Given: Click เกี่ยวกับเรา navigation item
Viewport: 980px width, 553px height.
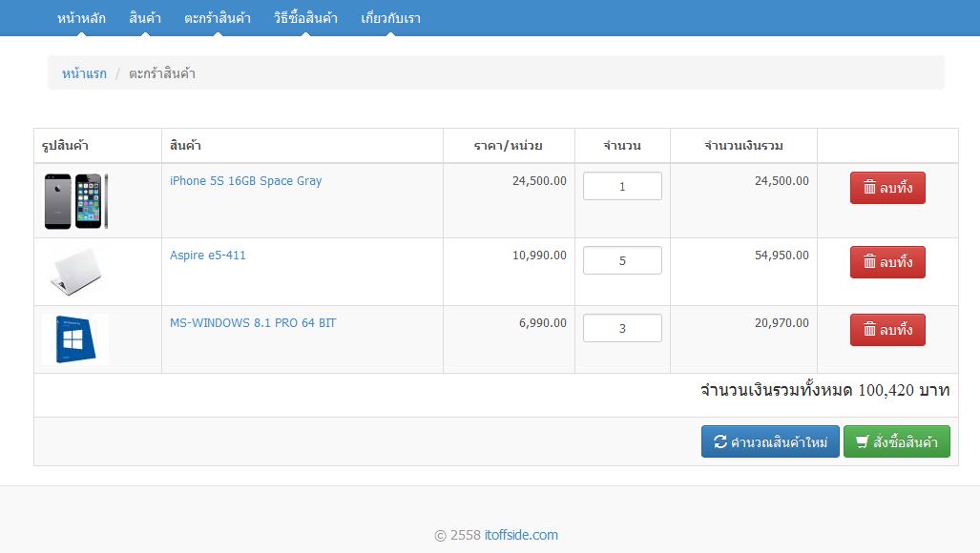Looking at the screenshot, I should point(390,18).
